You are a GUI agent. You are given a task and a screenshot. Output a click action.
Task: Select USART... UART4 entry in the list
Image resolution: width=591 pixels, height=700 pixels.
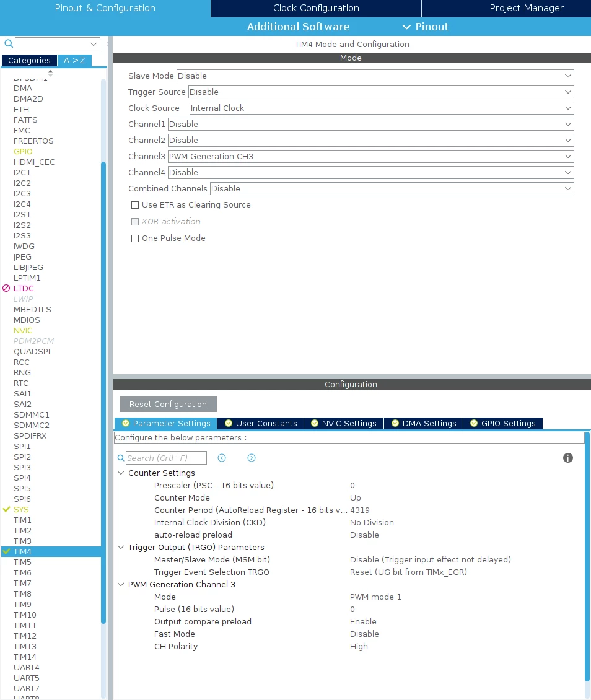[x=27, y=667]
